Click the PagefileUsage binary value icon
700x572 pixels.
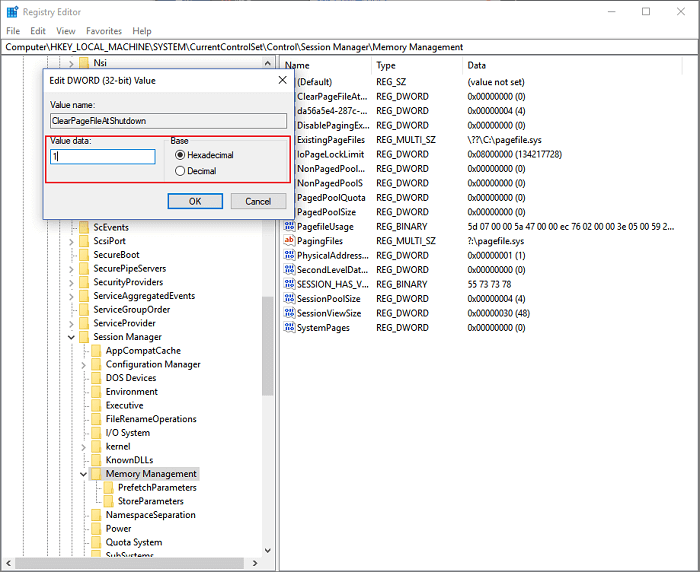click(x=289, y=226)
